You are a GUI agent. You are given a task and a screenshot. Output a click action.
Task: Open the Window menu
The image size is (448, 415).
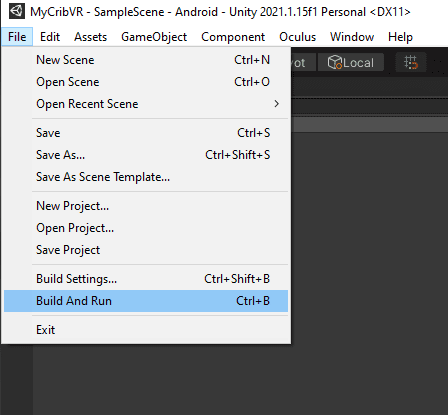pos(352,37)
